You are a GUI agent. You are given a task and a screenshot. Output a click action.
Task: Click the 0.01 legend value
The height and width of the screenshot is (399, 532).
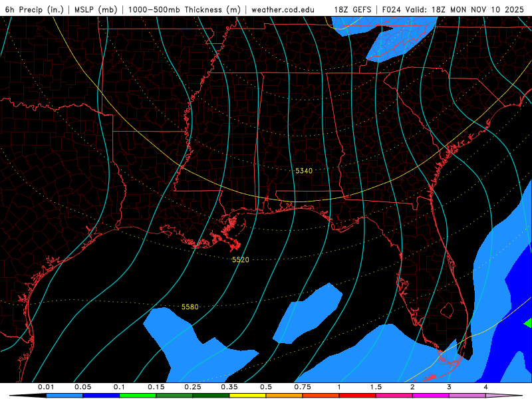pos(46,387)
